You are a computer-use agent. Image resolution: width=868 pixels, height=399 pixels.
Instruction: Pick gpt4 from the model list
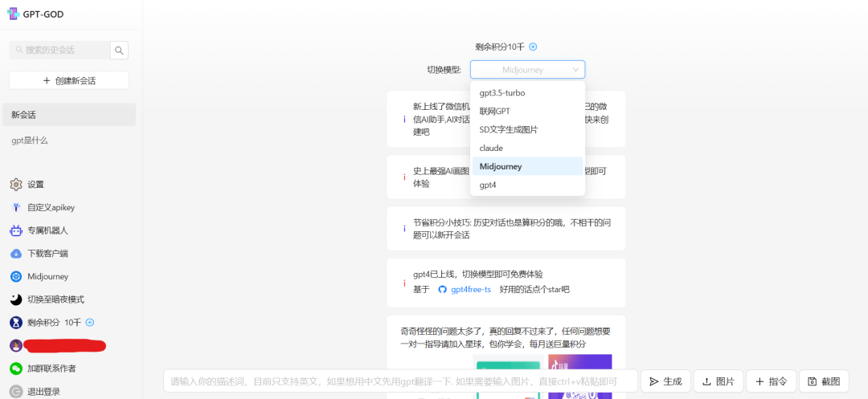(527, 185)
